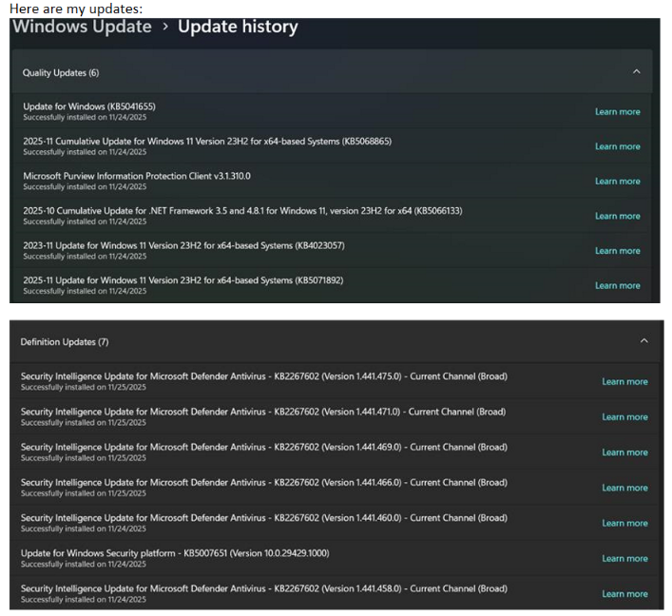Open Learn more for Defender version 1.441.458.0
The image size is (672, 616).
click(x=624, y=594)
